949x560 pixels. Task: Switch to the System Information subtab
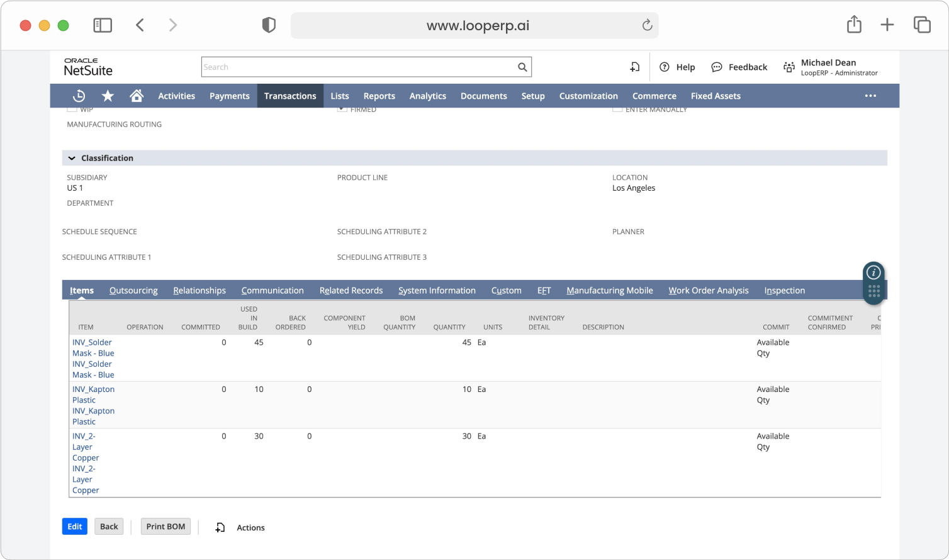(437, 290)
